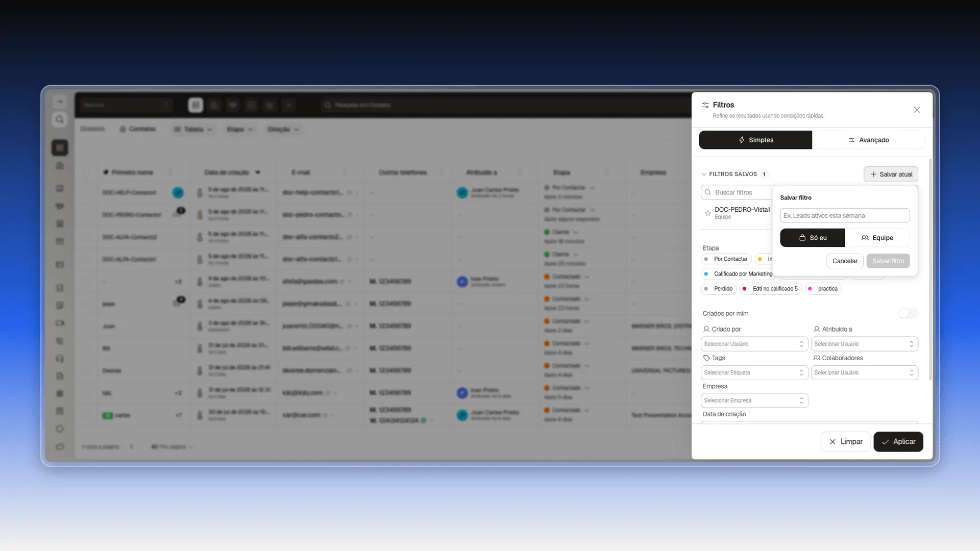Toggle the Perdido stage chip
Screen dimensions: 980x551
(718, 289)
